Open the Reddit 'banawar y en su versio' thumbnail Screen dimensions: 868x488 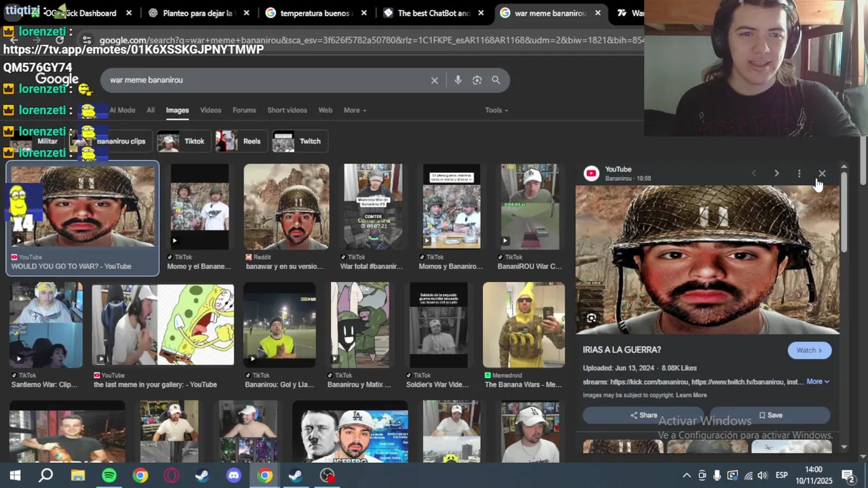[x=286, y=207]
